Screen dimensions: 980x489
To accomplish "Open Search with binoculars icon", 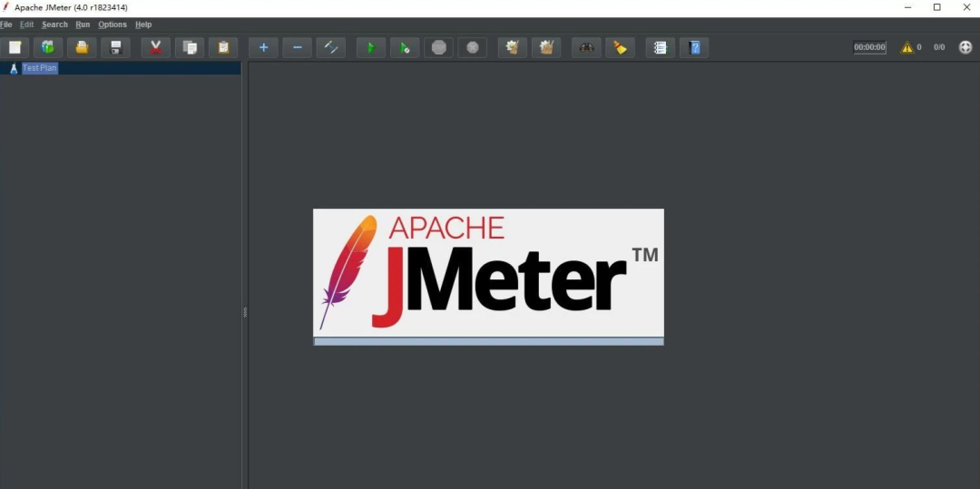I will (586, 47).
